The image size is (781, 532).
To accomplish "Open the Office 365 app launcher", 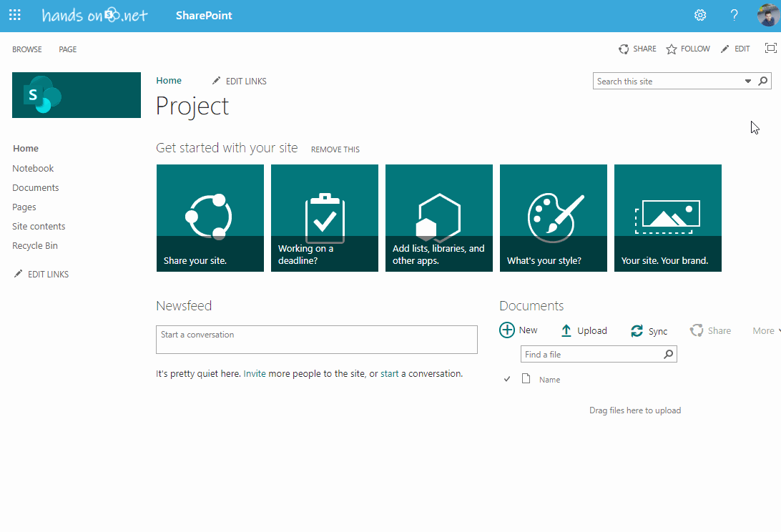I will 14,14.
